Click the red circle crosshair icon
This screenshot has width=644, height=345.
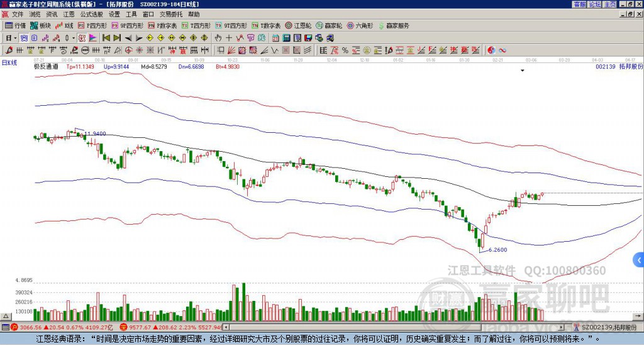[x=128, y=50]
